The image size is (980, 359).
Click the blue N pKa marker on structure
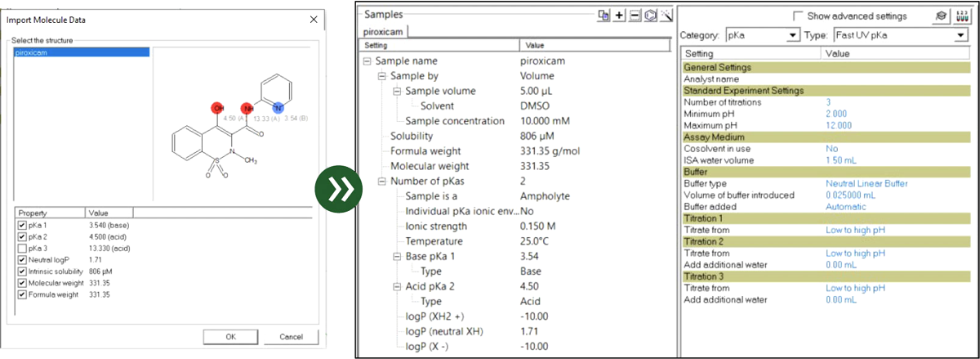(x=279, y=107)
